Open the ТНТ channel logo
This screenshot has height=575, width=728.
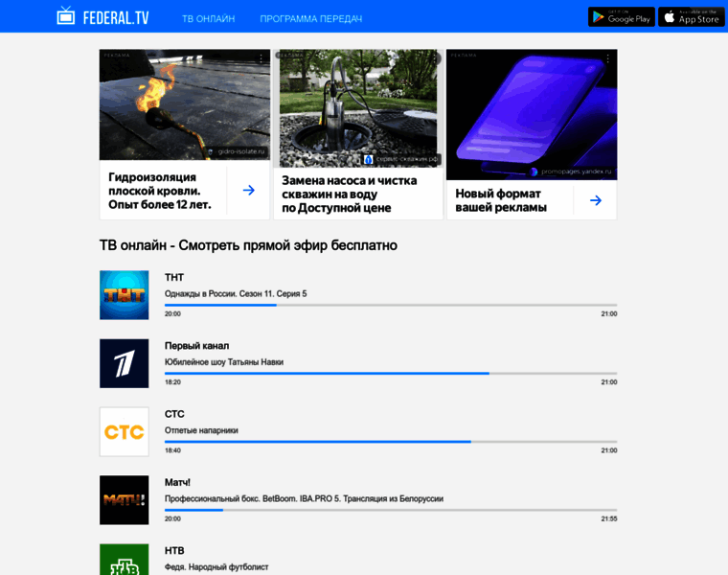pyautogui.click(x=124, y=295)
